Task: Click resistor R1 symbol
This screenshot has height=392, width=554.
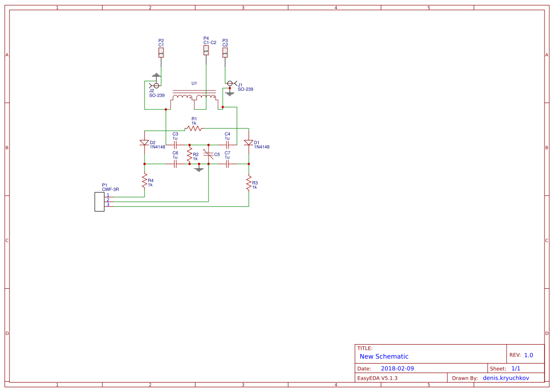Action: 194,128
